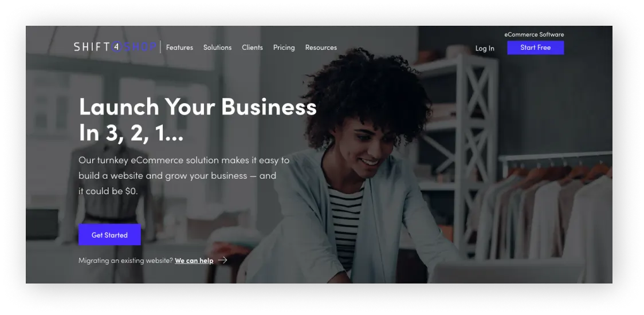
Task: Click the Get Started button
Action: click(x=109, y=235)
